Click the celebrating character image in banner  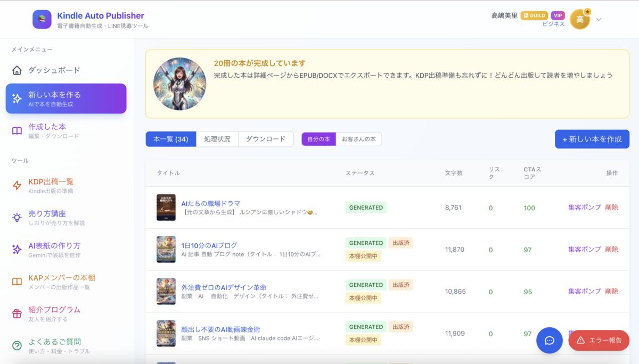tap(180, 84)
